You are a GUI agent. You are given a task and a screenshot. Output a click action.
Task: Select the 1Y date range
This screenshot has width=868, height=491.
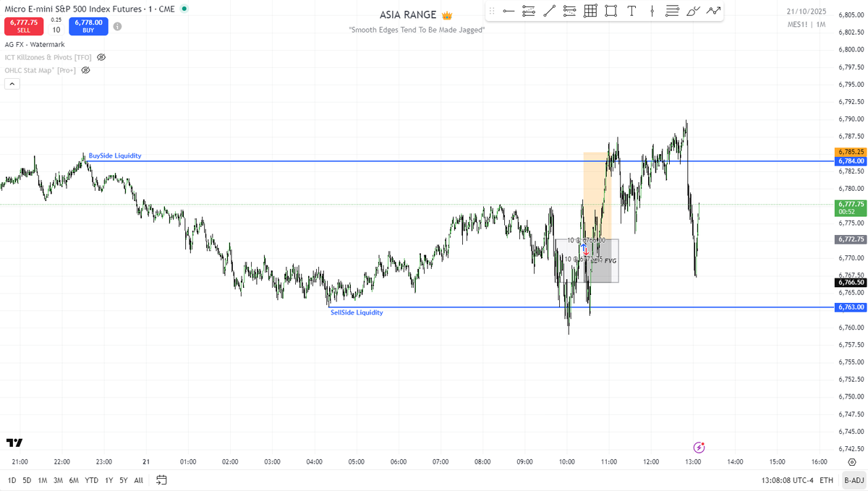point(109,479)
